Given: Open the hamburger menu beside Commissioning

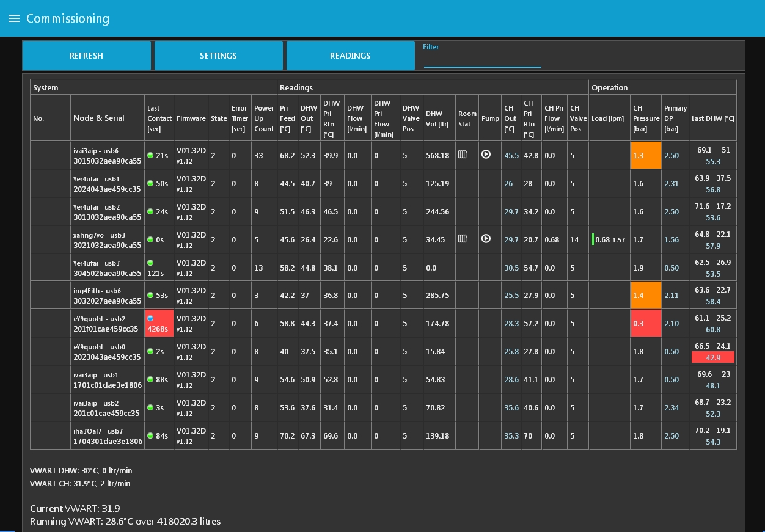Looking at the screenshot, I should point(14,18).
